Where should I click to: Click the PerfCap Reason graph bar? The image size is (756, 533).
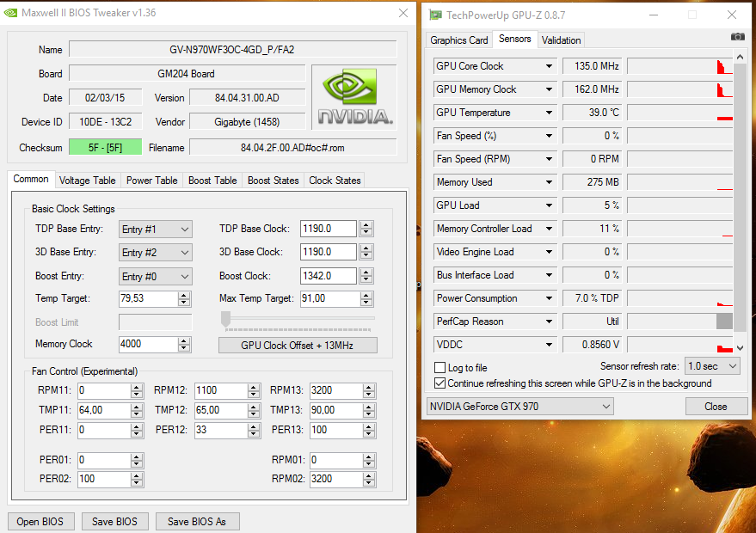[724, 322]
